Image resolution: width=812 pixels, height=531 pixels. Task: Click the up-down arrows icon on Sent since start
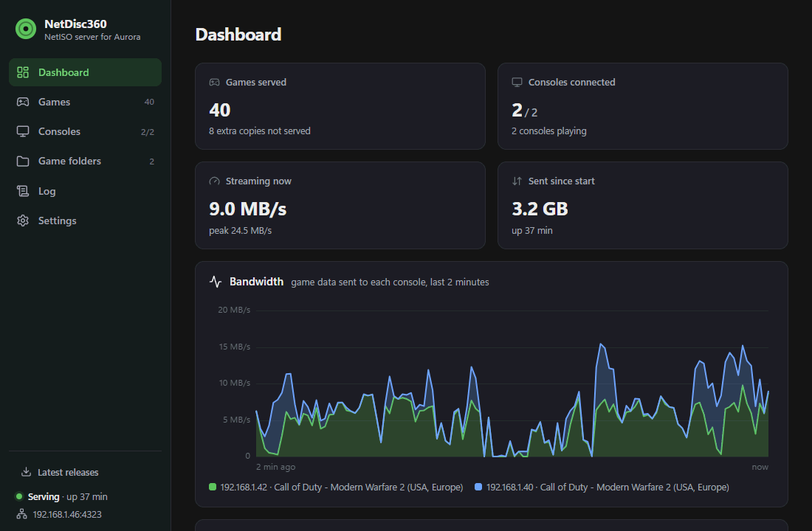click(517, 181)
